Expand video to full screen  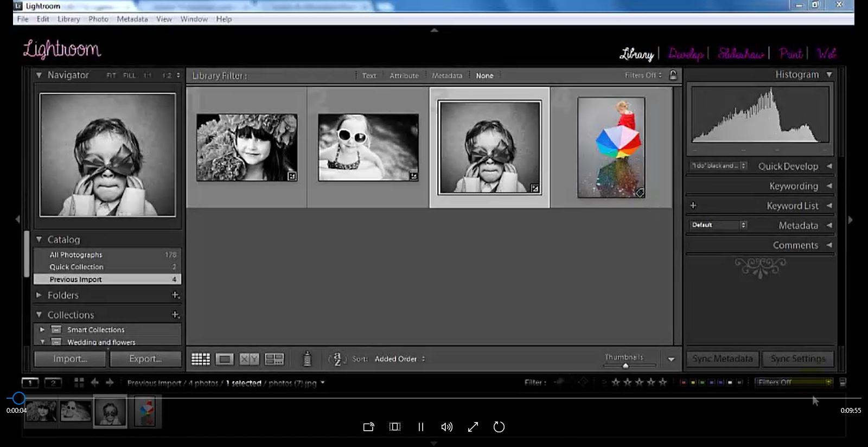click(473, 427)
